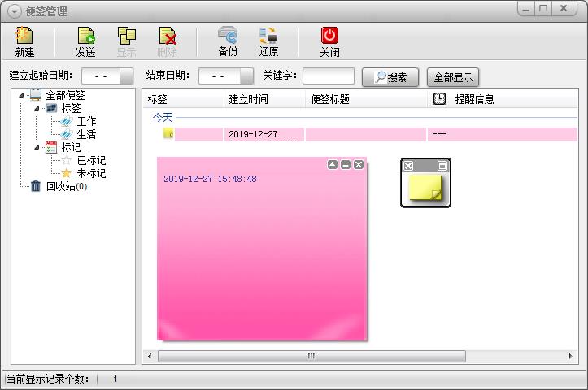Select the 标签 tree item
The width and height of the screenshot is (588, 390).
coord(72,108)
